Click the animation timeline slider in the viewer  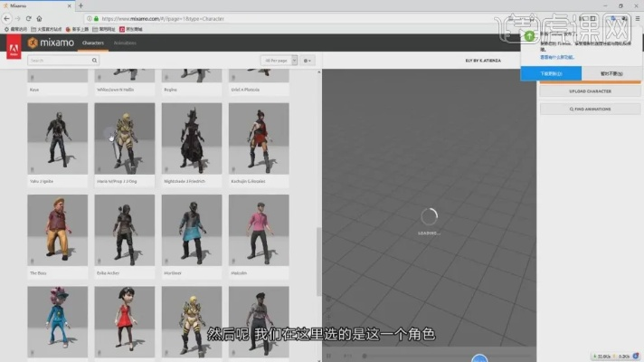pos(448,356)
